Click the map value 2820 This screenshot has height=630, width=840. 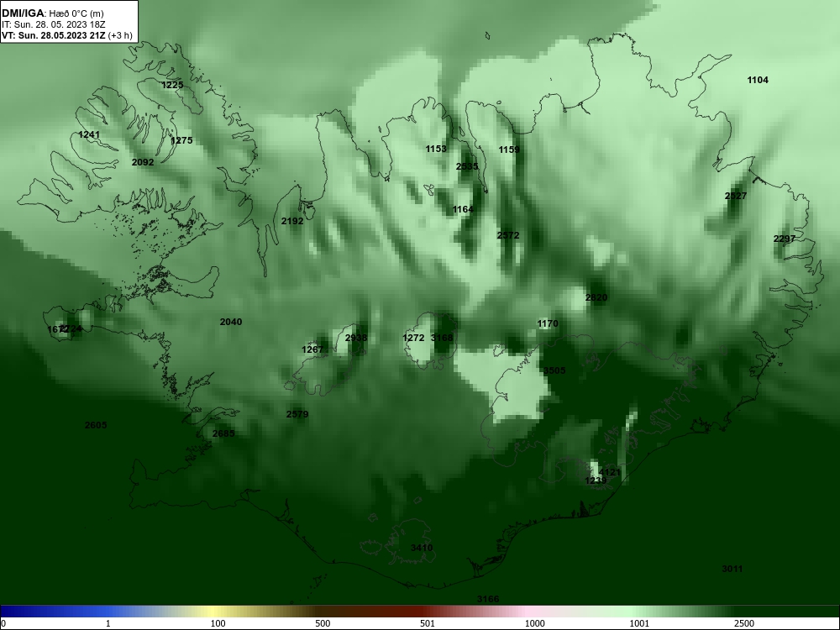[x=596, y=297]
